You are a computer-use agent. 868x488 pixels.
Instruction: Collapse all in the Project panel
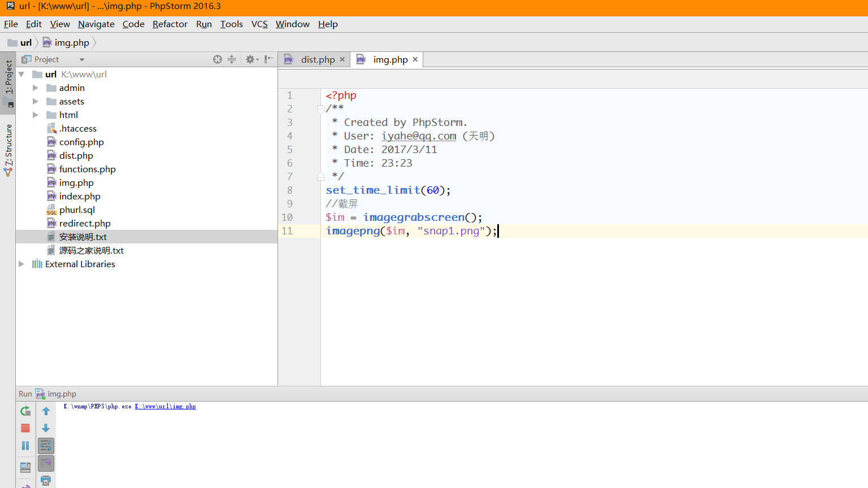pos(232,59)
